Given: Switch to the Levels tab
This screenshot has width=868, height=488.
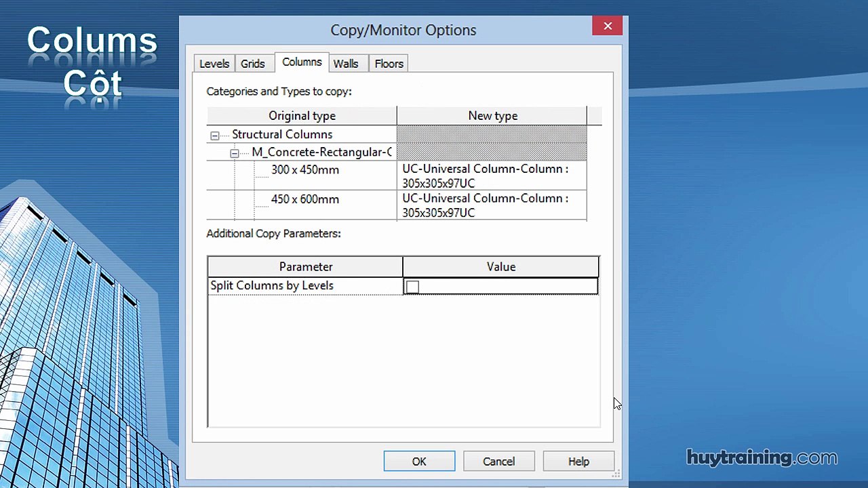Looking at the screenshot, I should pos(214,64).
